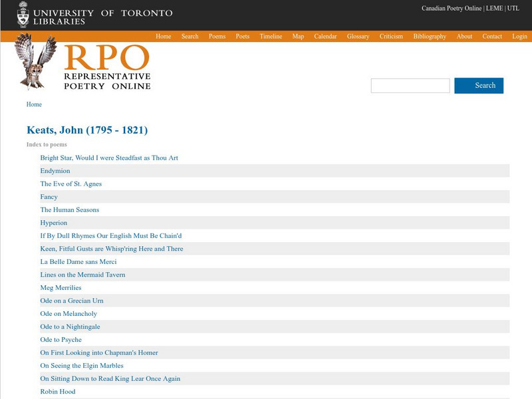Open the Calendar menu item
Image resolution: width=532 pixels, height=399 pixels.
(x=325, y=37)
